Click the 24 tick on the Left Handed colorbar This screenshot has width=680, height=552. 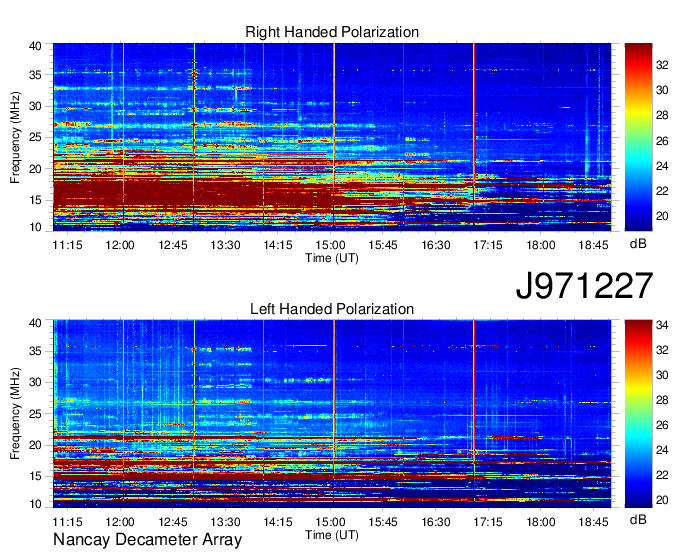[662, 450]
